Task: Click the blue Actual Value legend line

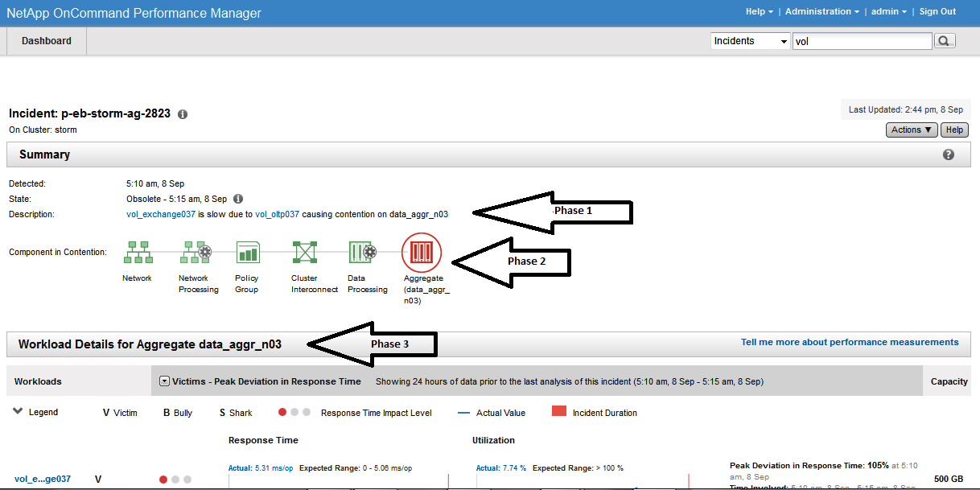Action: click(463, 413)
